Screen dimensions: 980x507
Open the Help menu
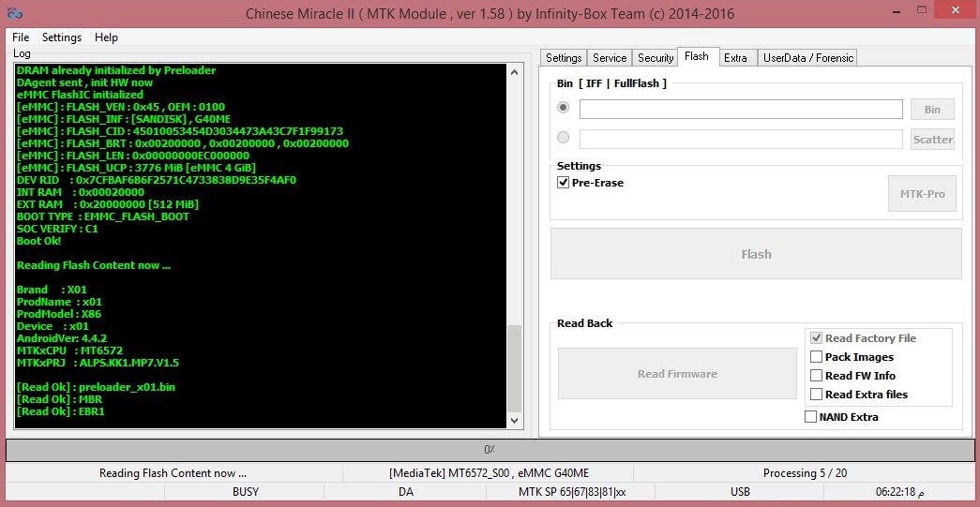(x=106, y=37)
